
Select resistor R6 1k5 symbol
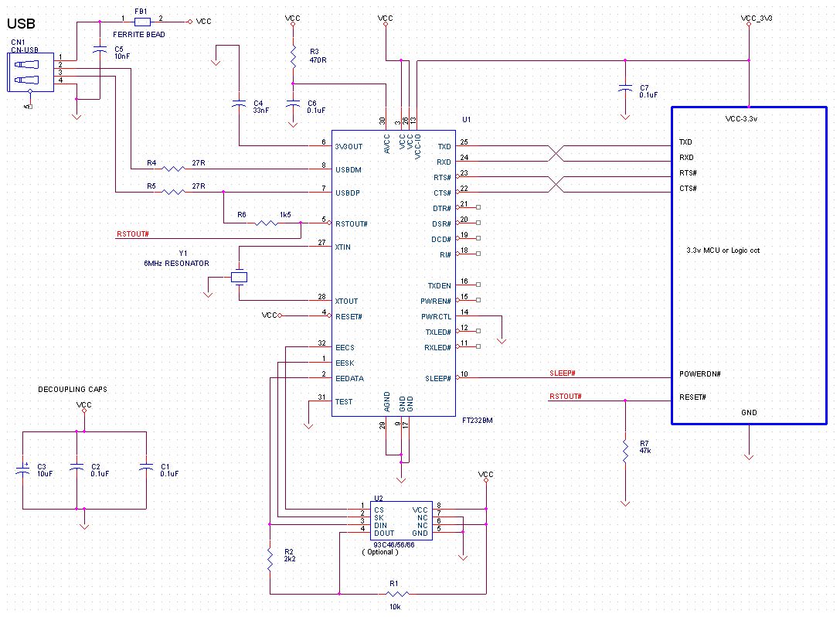[x=267, y=223]
